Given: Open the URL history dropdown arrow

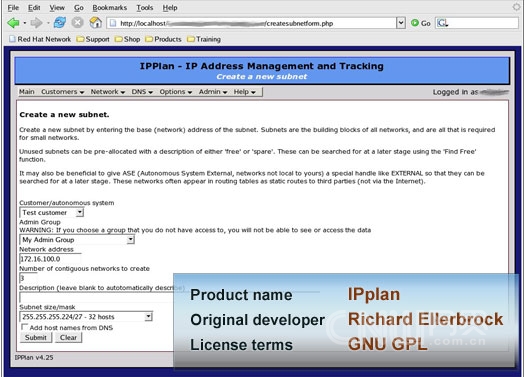Looking at the screenshot, I should click(400, 23).
